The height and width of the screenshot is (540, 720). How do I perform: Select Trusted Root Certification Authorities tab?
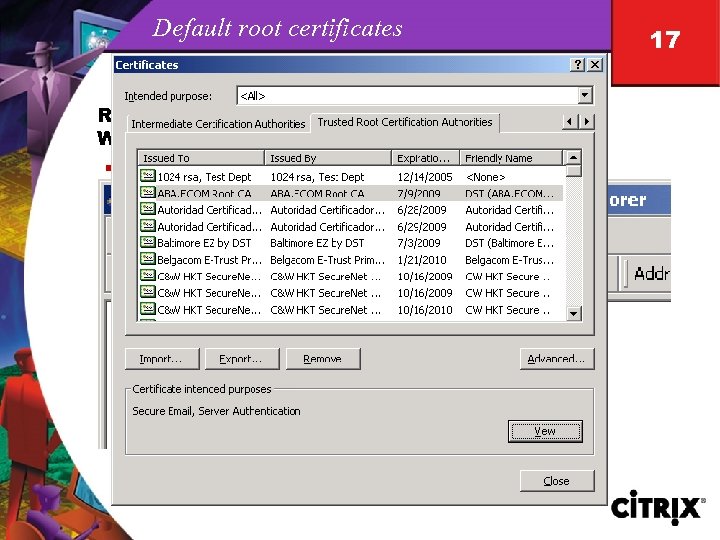(x=405, y=122)
